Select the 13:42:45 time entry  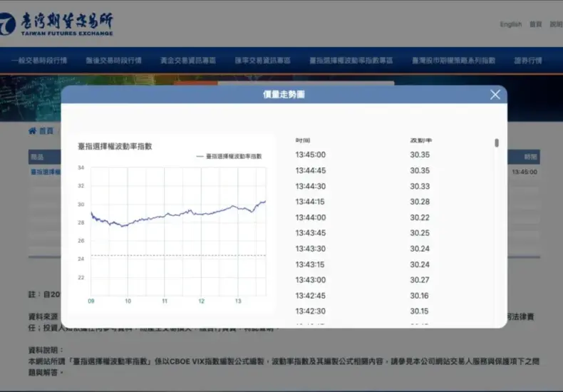point(311,296)
